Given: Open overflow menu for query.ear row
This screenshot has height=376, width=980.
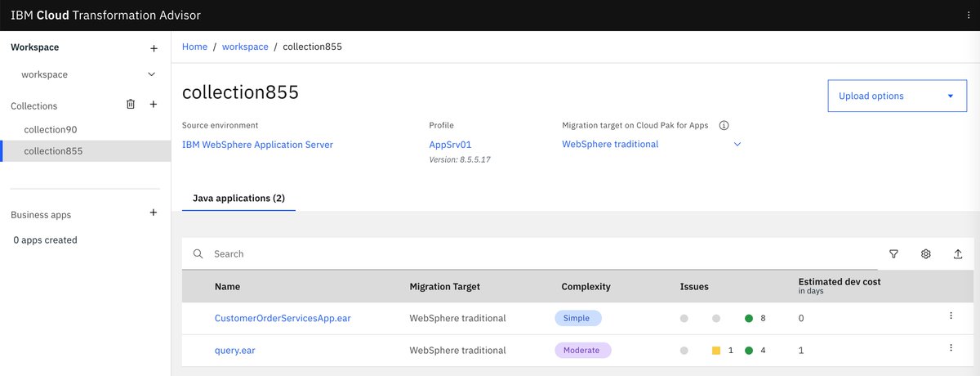Looking at the screenshot, I should [x=951, y=347].
